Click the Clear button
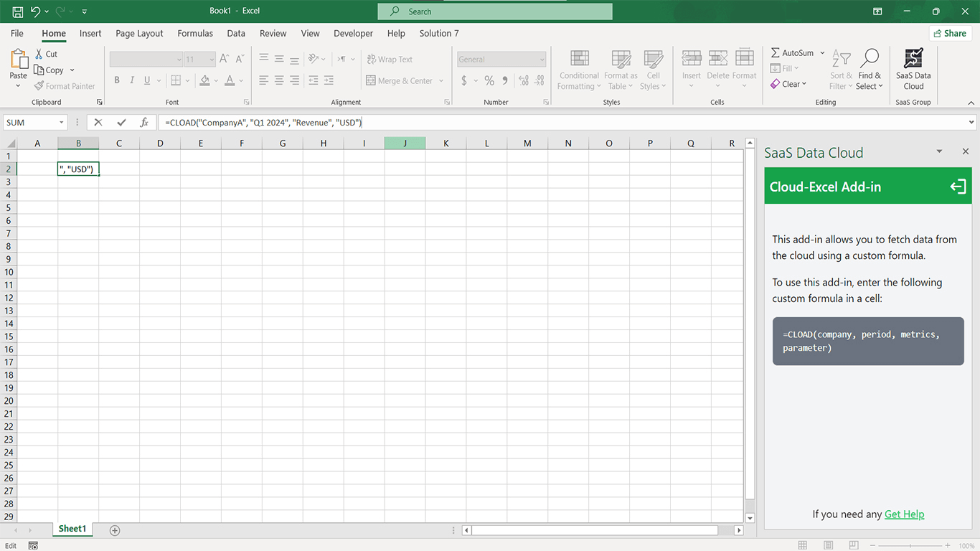Image resolution: width=980 pixels, height=551 pixels. click(x=788, y=84)
